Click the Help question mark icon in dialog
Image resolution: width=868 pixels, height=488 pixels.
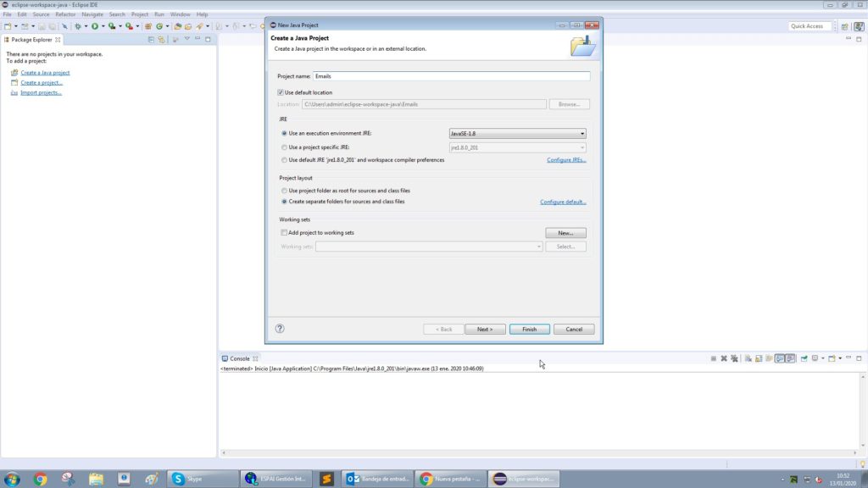pos(280,329)
